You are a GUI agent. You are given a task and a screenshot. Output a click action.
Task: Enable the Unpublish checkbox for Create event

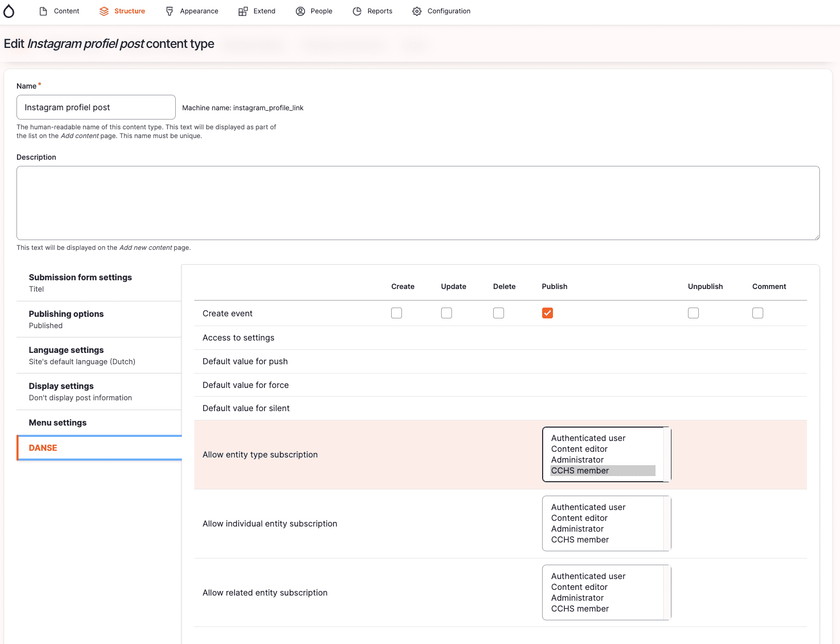pyautogui.click(x=693, y=313)
